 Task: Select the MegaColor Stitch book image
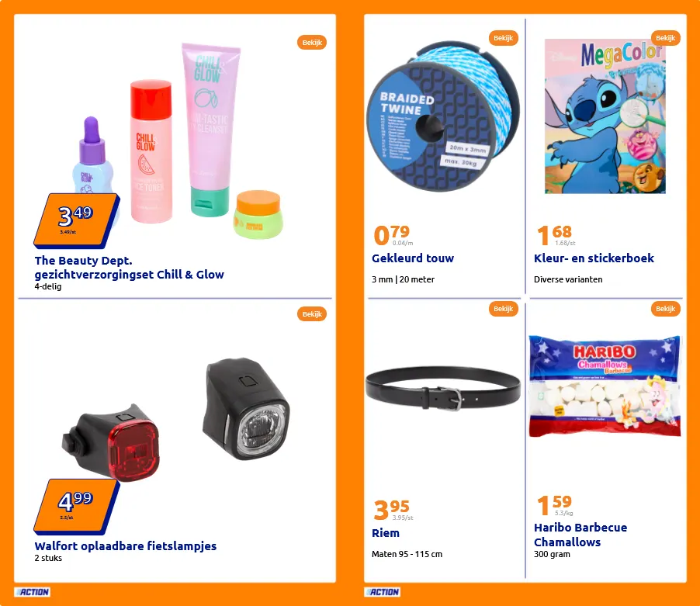tap(605, 116)
